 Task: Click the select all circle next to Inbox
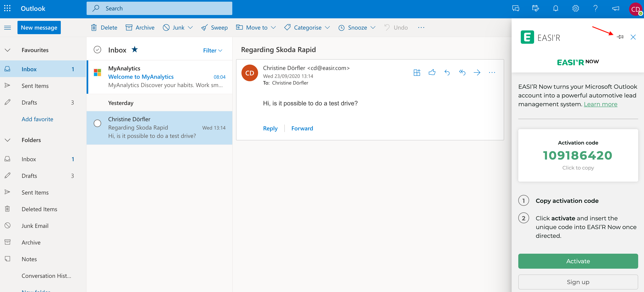97,50
